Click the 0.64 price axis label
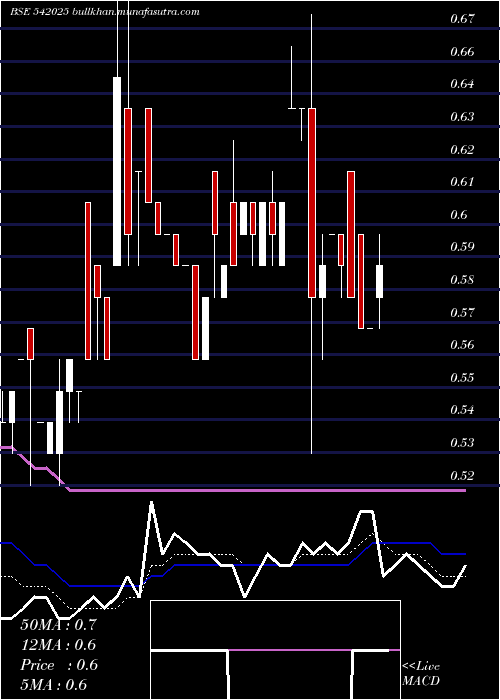This screenshot has height=700, width=500. click(x=462, y=84)
